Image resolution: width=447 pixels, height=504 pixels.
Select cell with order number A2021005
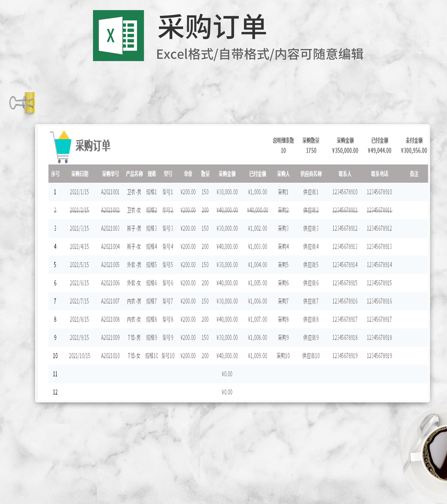(x=110, y=265)
